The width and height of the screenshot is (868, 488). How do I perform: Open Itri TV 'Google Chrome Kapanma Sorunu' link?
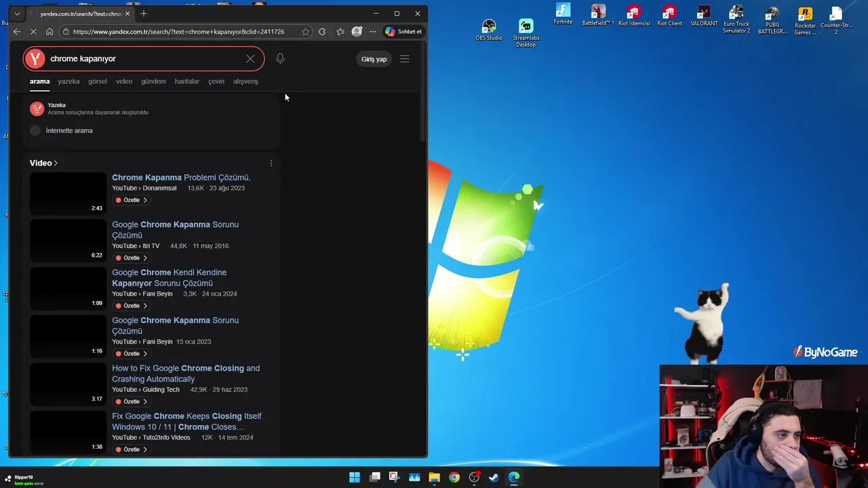pyautogui.click(x=175, y=230)
